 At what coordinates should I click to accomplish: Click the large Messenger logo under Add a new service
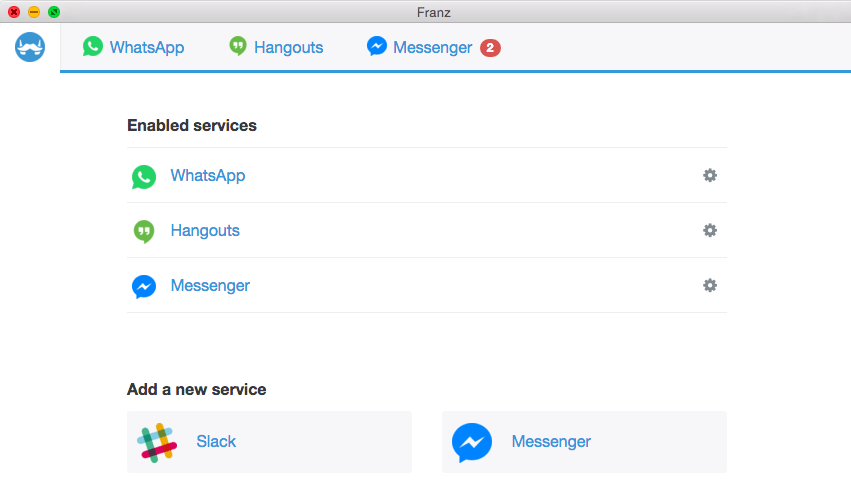pyautogui.click(x=472, y=442)
